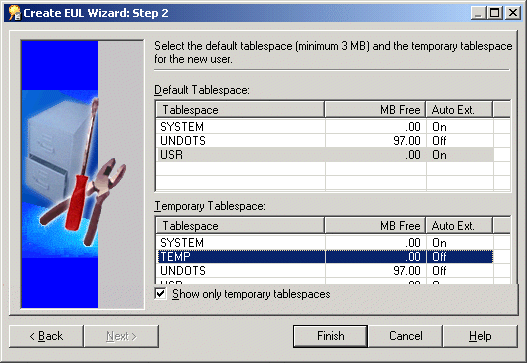Maximize the Create EUL Wizard window
Image resolution: width=527 pixels, height=363 pixels.
tap(494, 13)
